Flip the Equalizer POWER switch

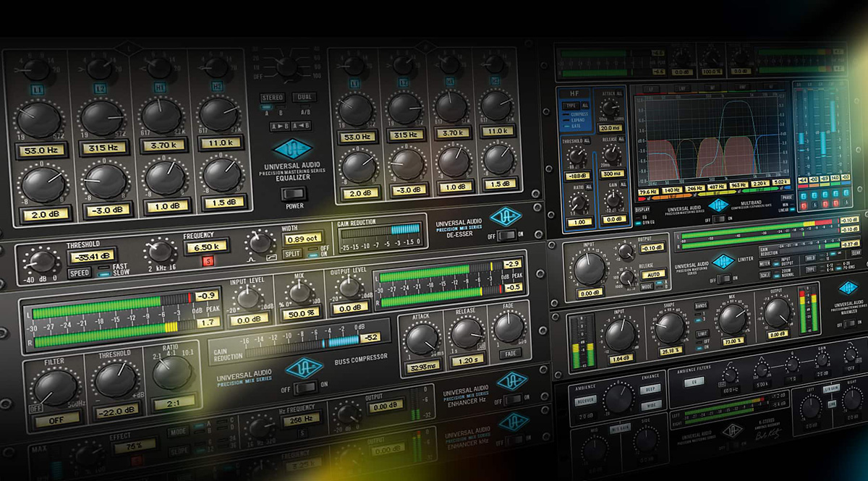click(x=294, y=194)
